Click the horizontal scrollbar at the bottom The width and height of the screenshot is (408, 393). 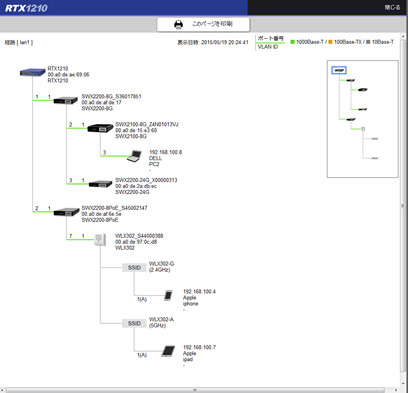[195, 390]
